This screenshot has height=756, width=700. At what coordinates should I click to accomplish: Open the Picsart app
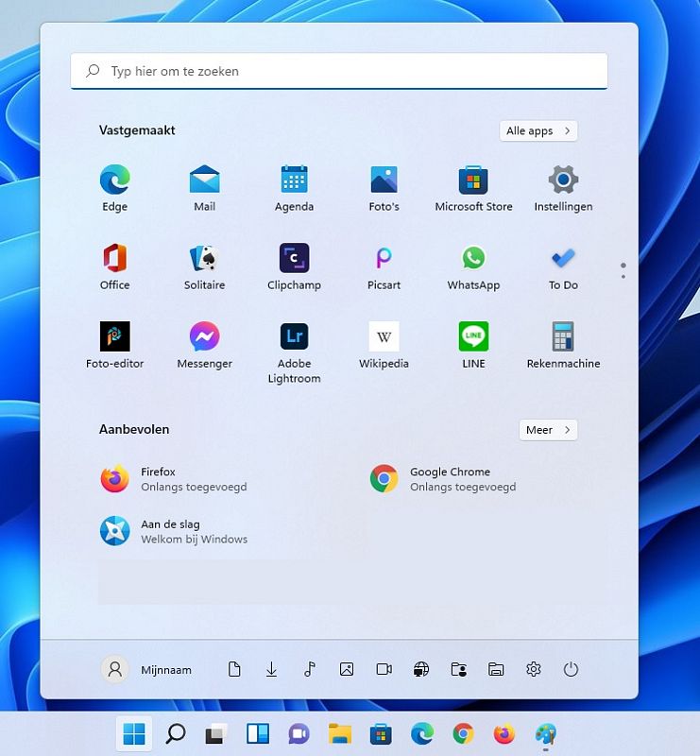(384, 266)
